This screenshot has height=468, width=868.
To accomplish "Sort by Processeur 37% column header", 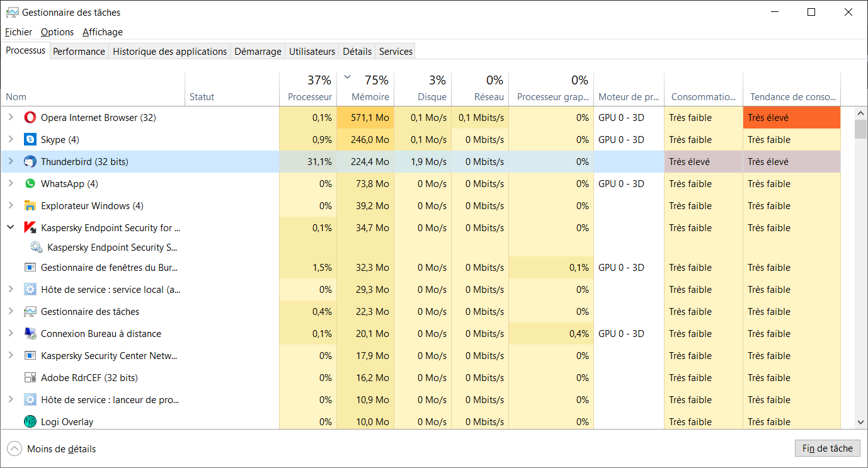I will [308, 89].
